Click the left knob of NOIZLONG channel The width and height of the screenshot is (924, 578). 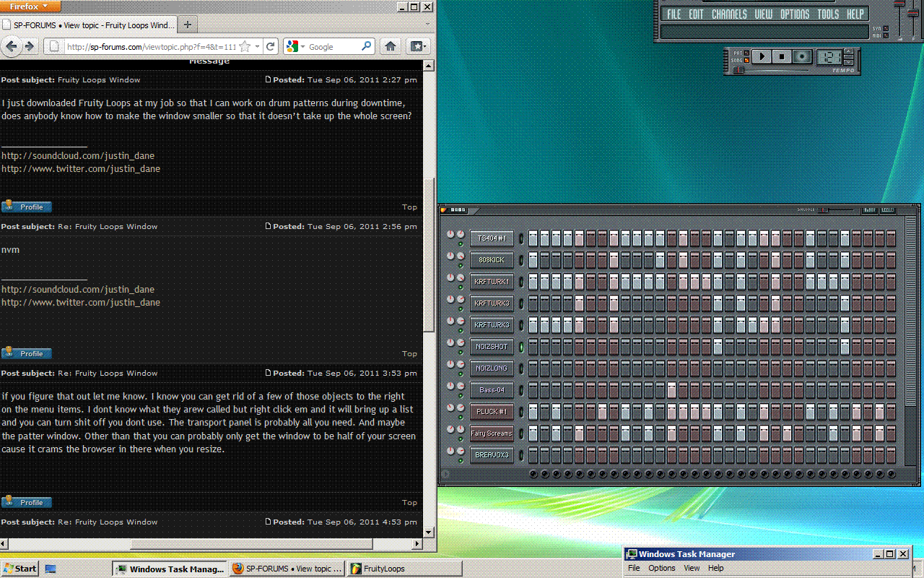click(450, 364)
